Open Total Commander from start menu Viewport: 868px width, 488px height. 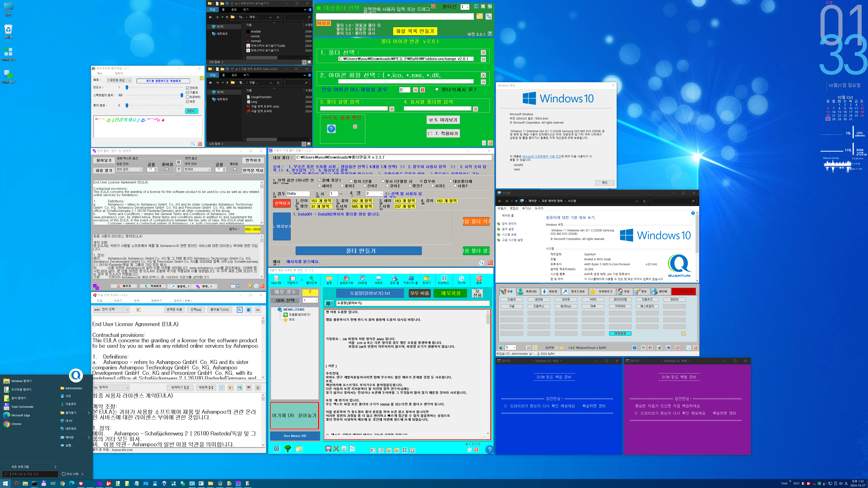[x=22, y=407]
